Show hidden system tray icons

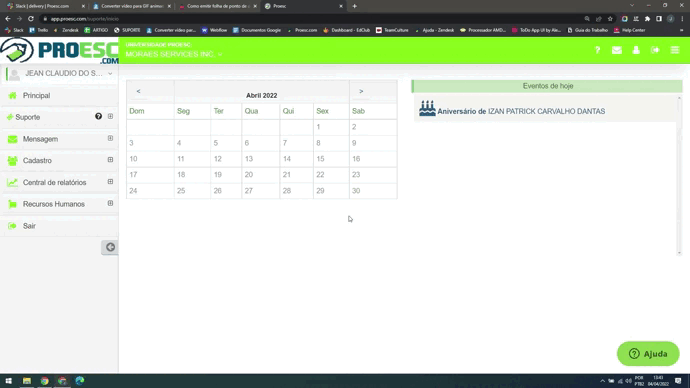tap(602, 381)
